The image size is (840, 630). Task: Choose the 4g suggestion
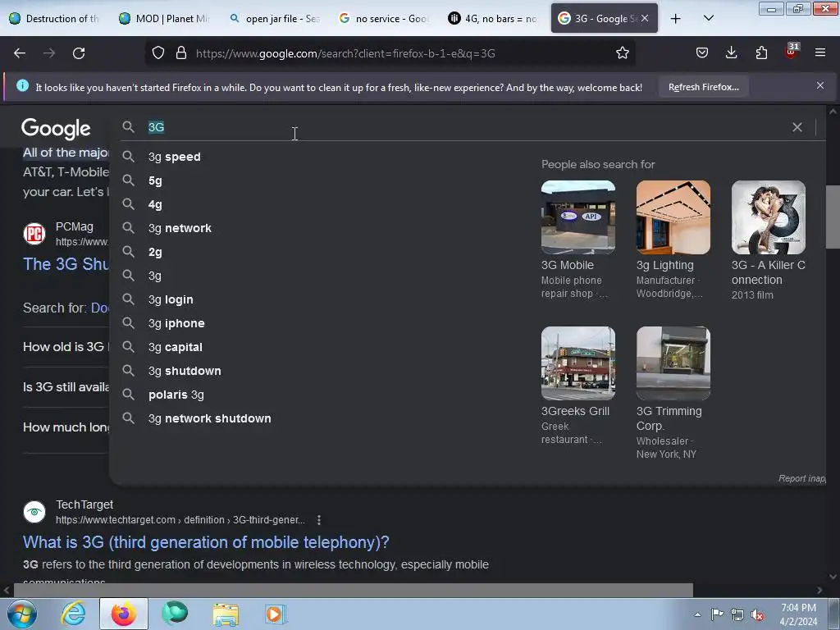tap(155, 204)
